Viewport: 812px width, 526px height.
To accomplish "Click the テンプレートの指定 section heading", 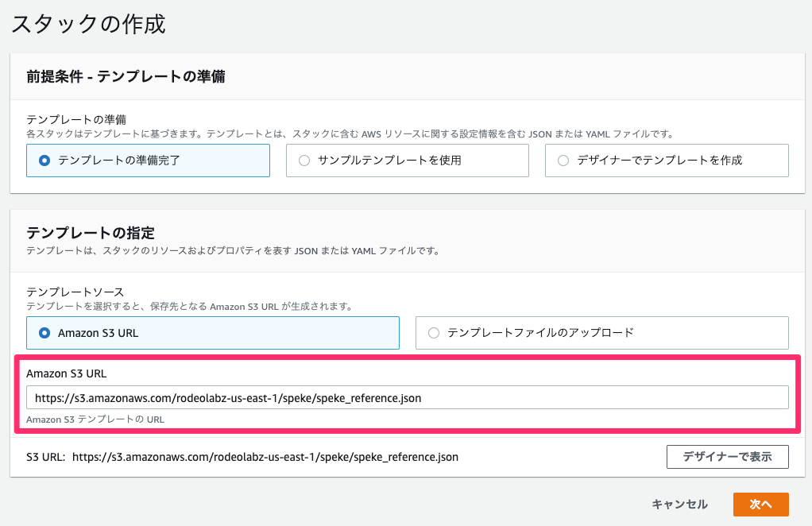I will click(x=91, y=233).
